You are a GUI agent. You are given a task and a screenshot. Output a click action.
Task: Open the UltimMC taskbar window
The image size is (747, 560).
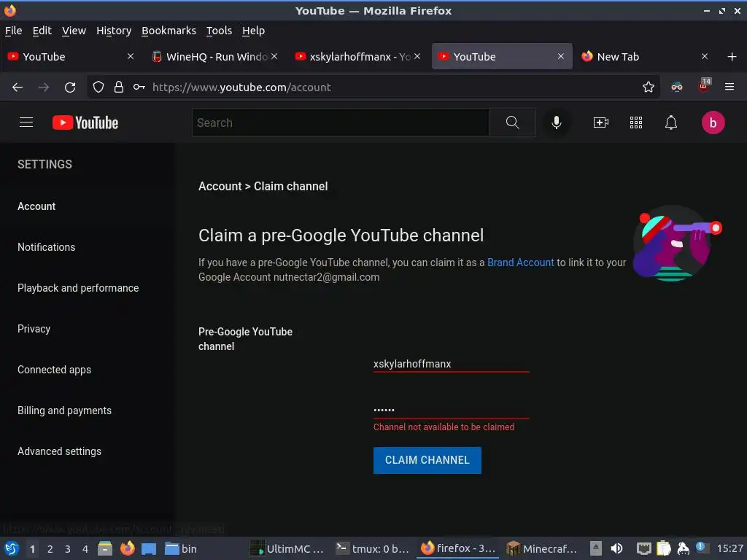287,548
